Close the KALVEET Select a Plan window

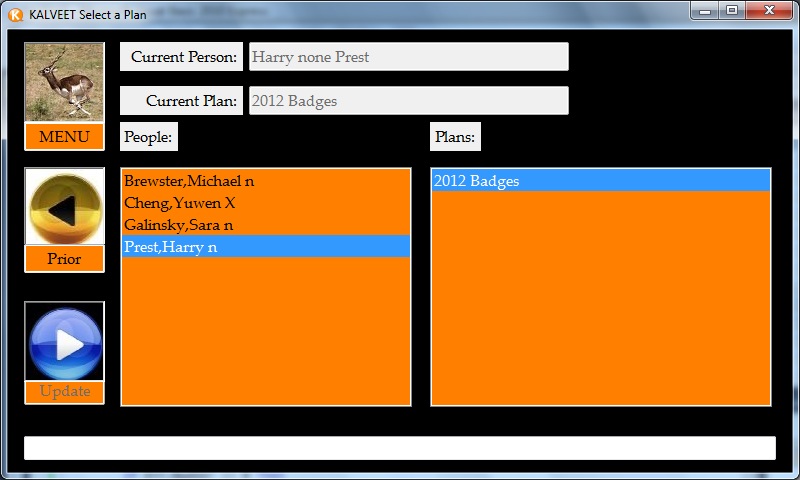768,11
